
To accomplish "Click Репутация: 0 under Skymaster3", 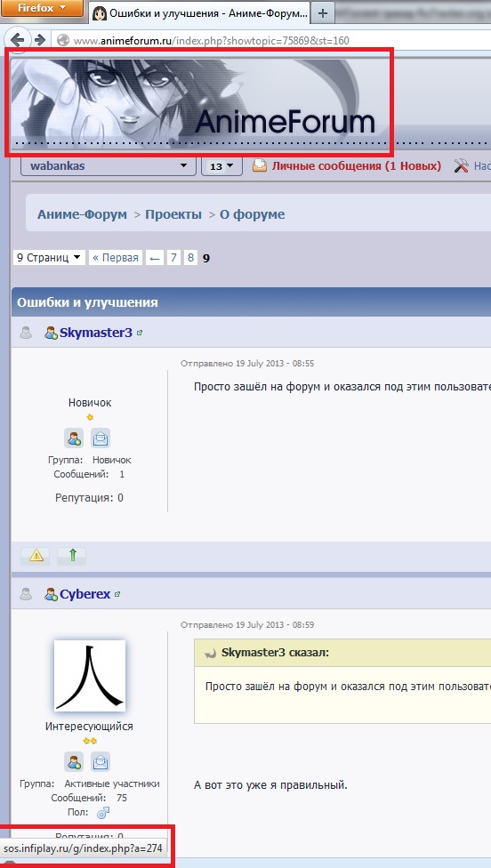I will pyautogui.click(x=89, y=498).
